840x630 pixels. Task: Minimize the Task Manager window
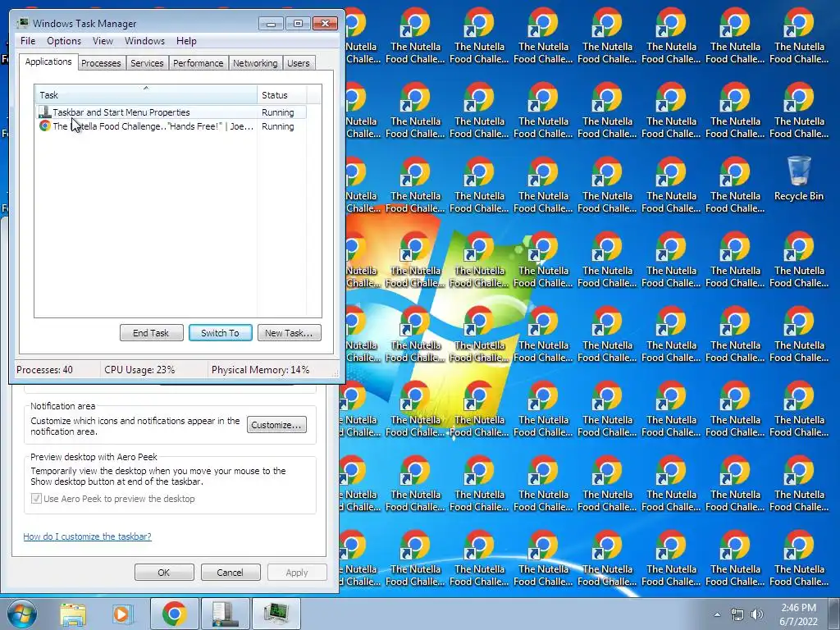point(271,23)
